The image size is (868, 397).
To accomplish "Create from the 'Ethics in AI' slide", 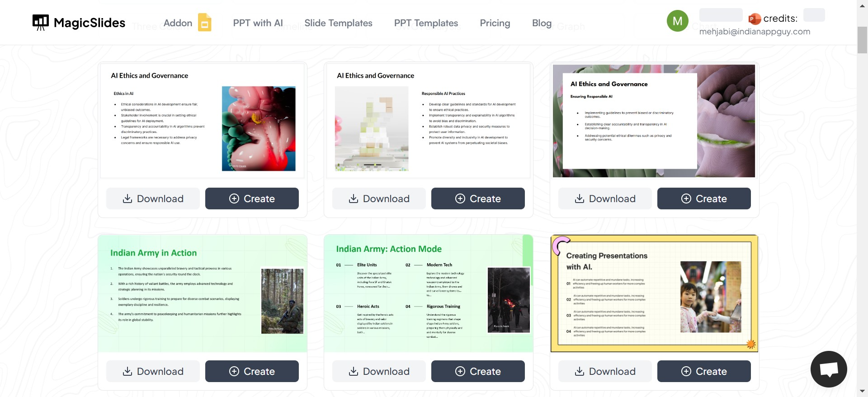I will [252, 198].
